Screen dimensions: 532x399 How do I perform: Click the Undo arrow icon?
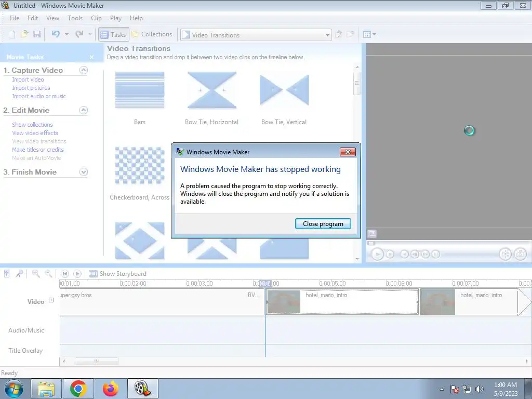56,34
